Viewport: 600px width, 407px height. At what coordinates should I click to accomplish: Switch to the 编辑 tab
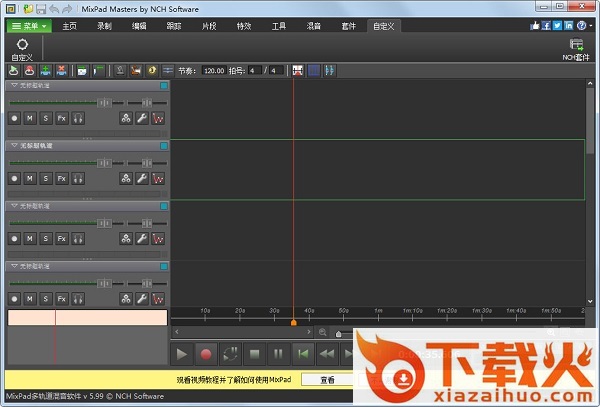pos(139,26)
